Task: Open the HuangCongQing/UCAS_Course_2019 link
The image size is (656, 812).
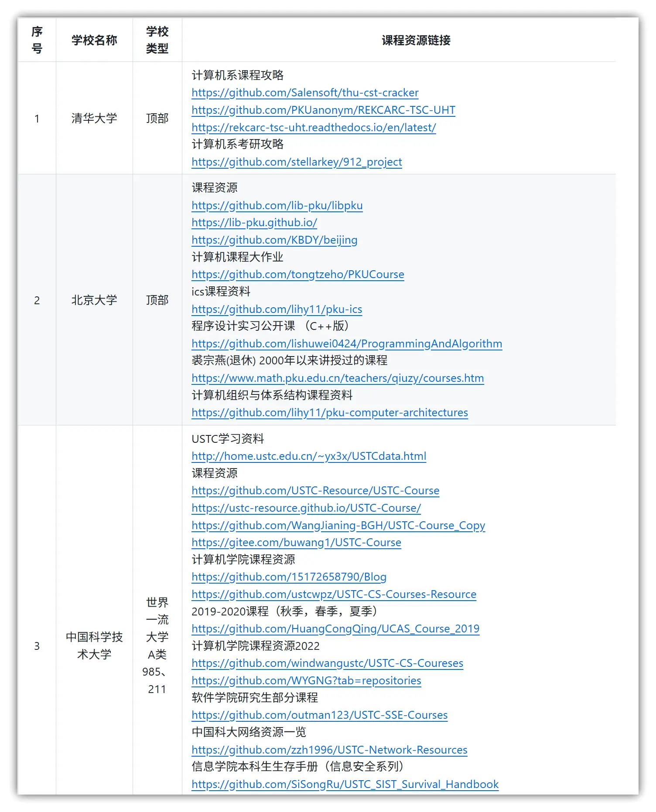Action: coord(335,629)
